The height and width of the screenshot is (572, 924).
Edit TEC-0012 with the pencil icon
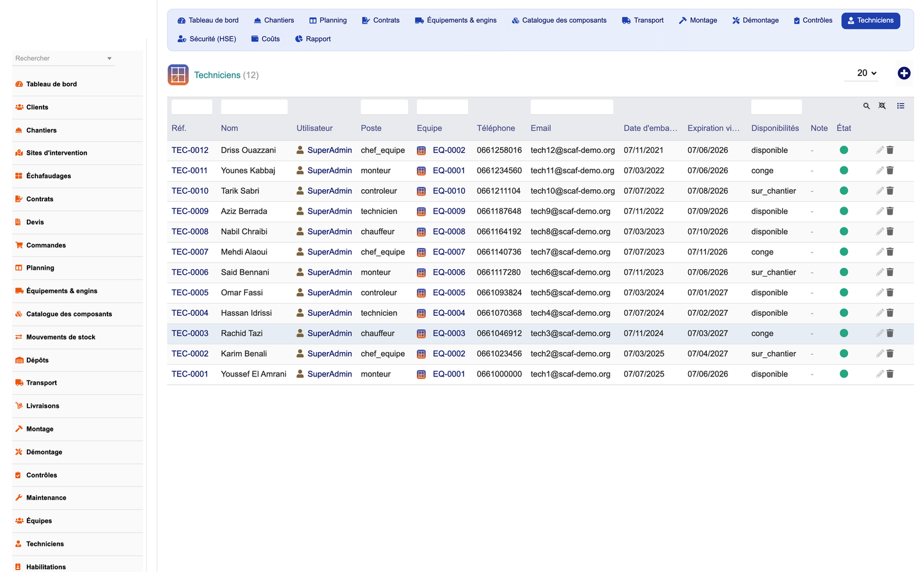coord(880,150)
